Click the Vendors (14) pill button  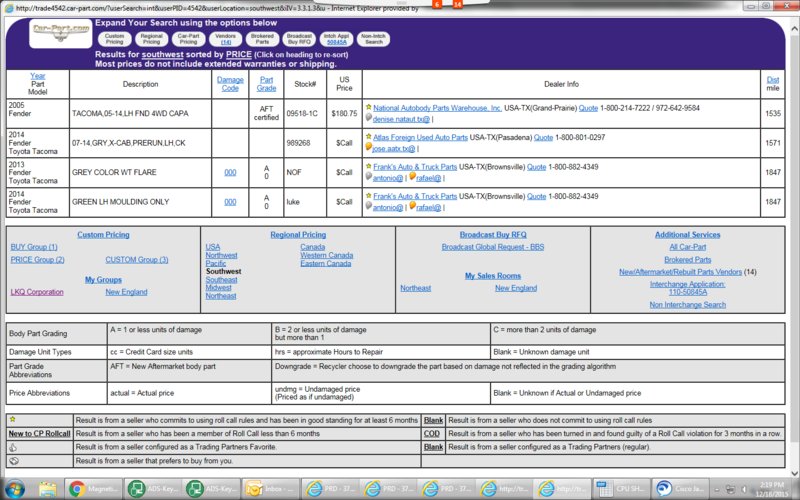click(x=226, y=39)
